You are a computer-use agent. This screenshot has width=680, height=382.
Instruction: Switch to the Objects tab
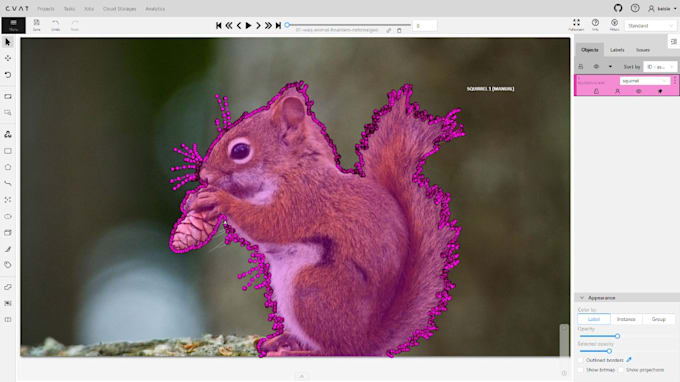[x=589, y=50]
